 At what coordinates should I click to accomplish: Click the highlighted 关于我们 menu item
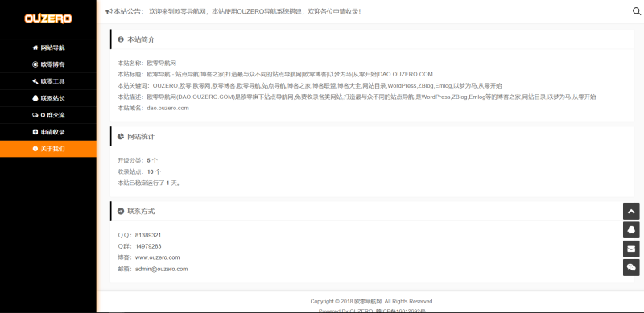tap(48, 149)
